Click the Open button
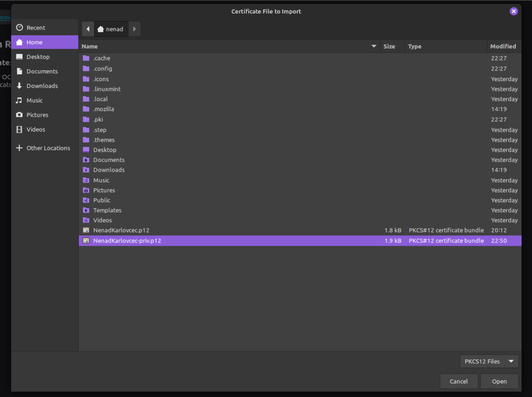 (x=499, y=381)
